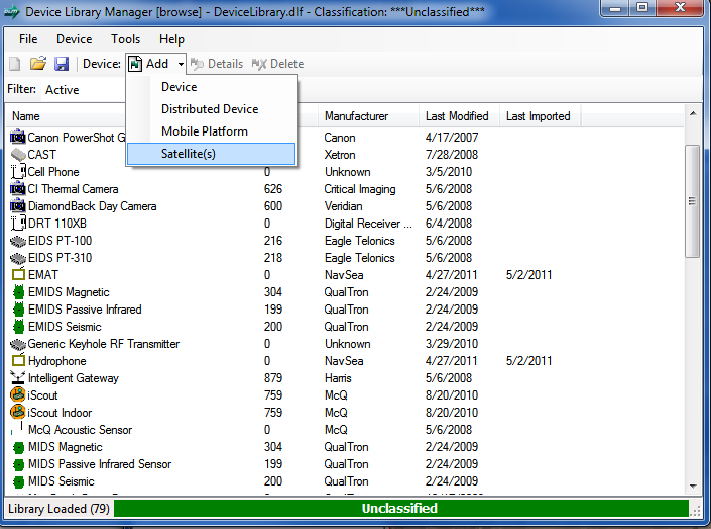Click the EMAT row icon

tap(18, 274)
